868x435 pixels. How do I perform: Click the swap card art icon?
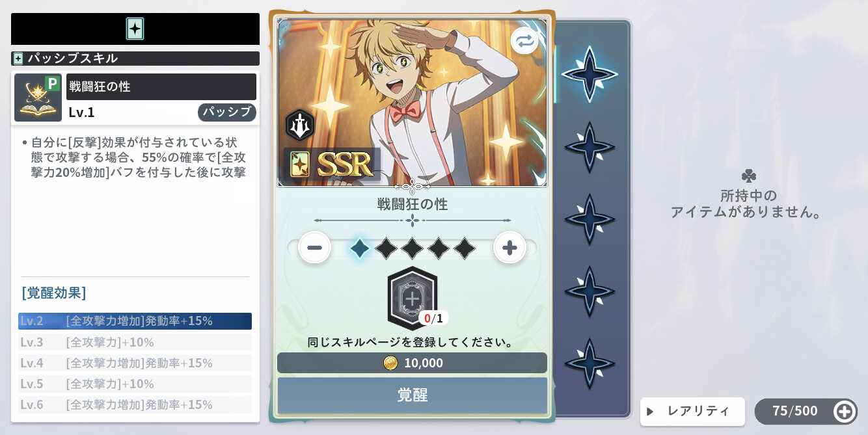pos(524,42)
